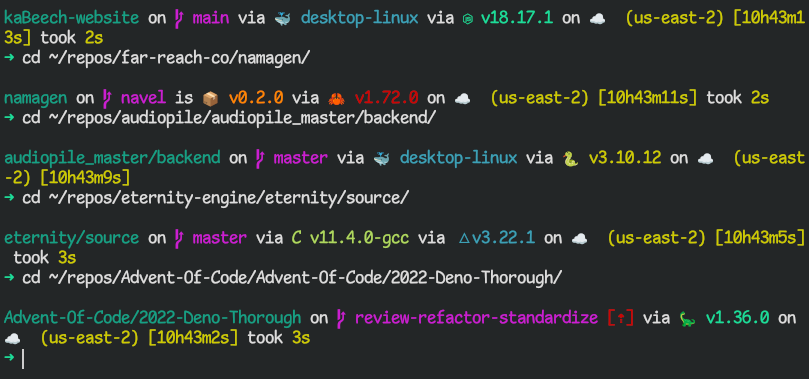Click the CMake version v3.22.1
This screenshot has height=379, width=809.
tap(503, 238)
